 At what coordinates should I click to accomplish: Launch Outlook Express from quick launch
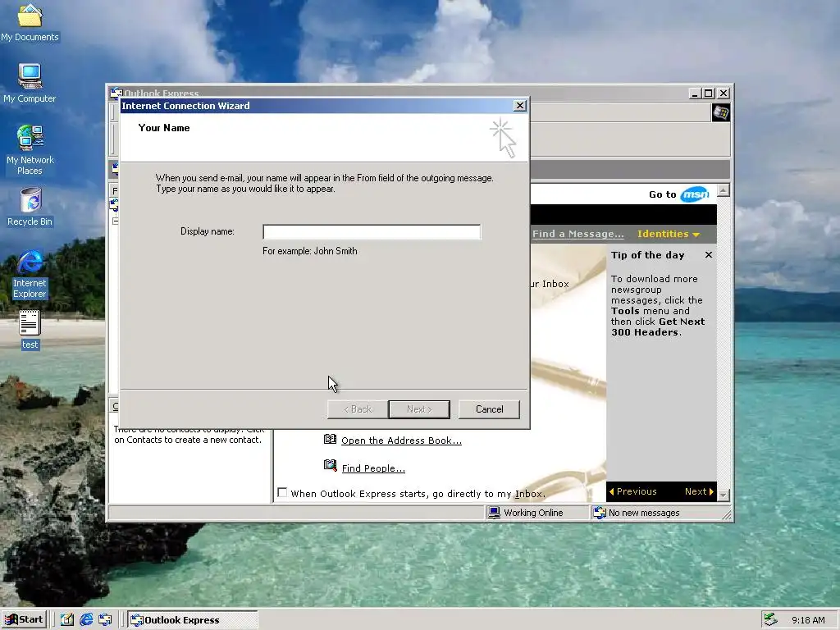click(105, 620)
